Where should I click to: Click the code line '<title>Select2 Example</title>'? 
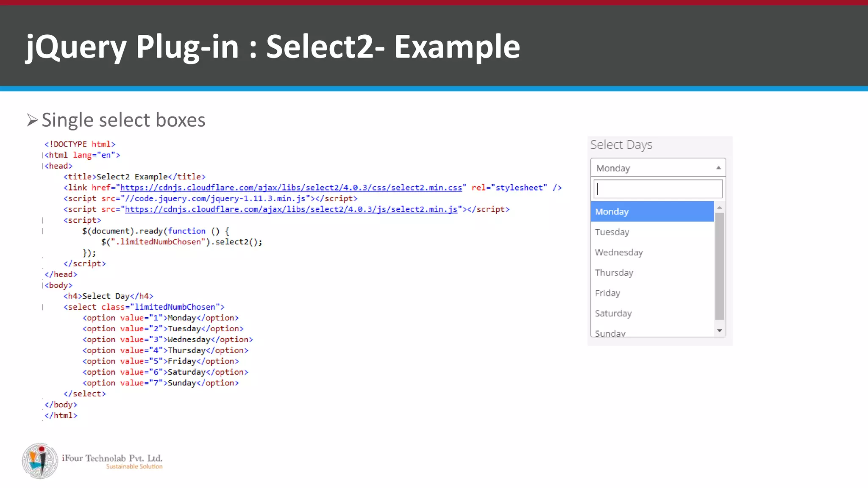tap(134, 177)
